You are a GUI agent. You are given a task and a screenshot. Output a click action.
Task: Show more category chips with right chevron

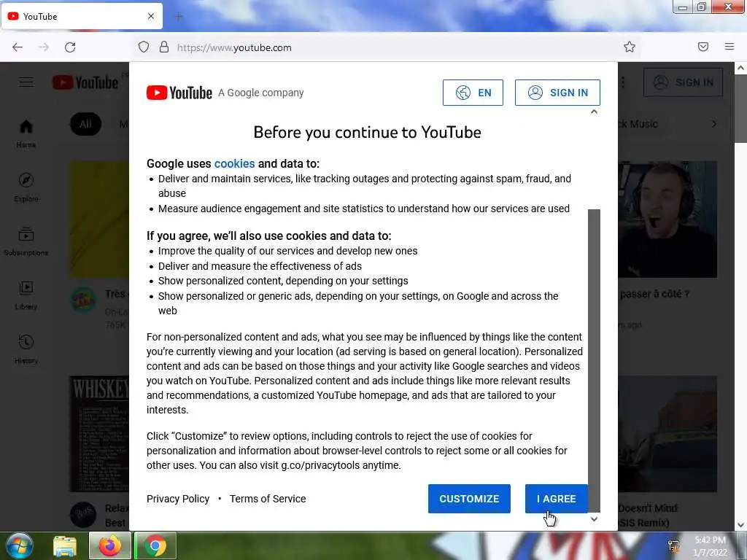click(713, 124)
